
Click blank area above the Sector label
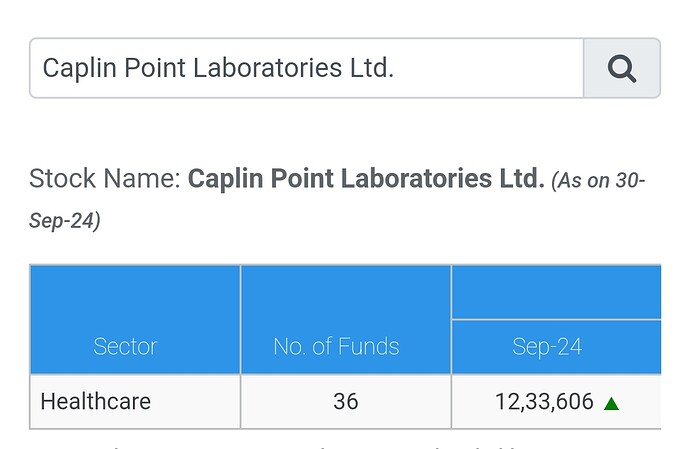coord(135,299)
